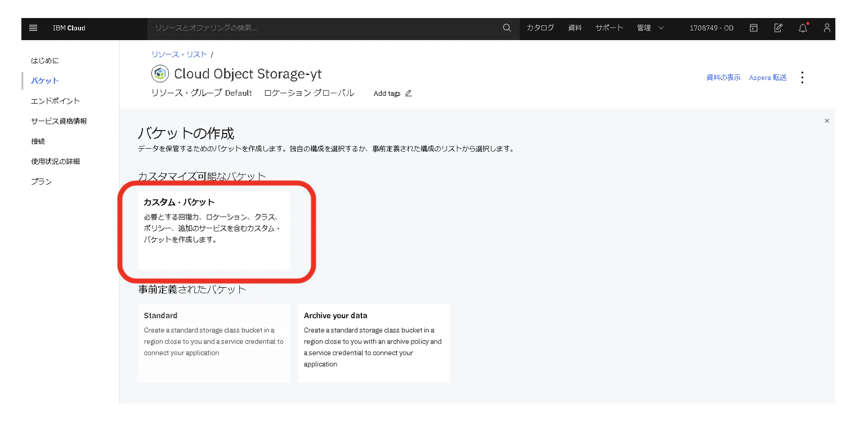
Task: Click the search magnifier icon
Action: pyautogui.click(x=507, y=28)
